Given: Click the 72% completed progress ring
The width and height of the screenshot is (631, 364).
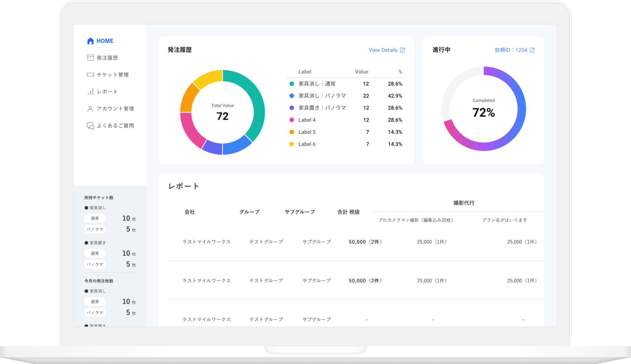Looking at the screenshot, I should [x=484, y=109].
